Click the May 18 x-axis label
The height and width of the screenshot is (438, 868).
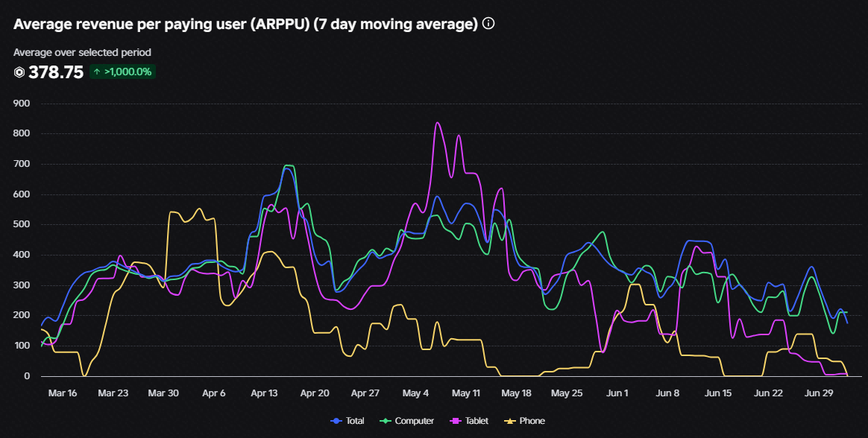point(516,393)
